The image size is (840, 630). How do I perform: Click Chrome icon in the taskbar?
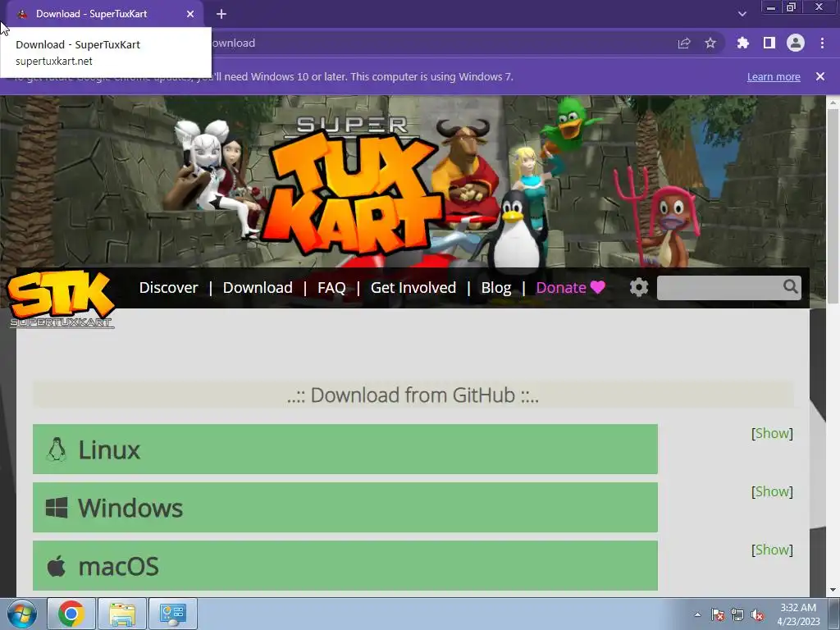(x=71, y=614)
